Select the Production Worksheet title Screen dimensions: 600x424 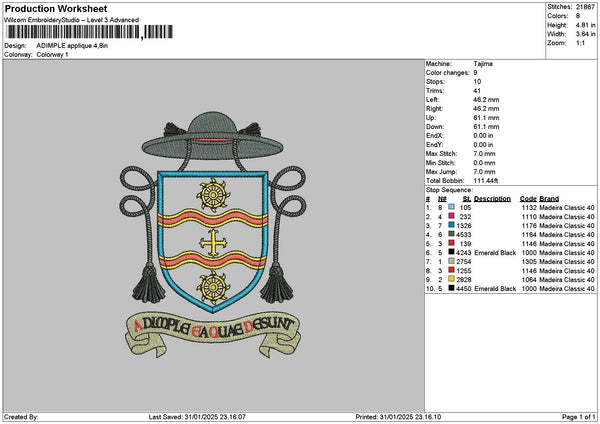coord(50,8)
